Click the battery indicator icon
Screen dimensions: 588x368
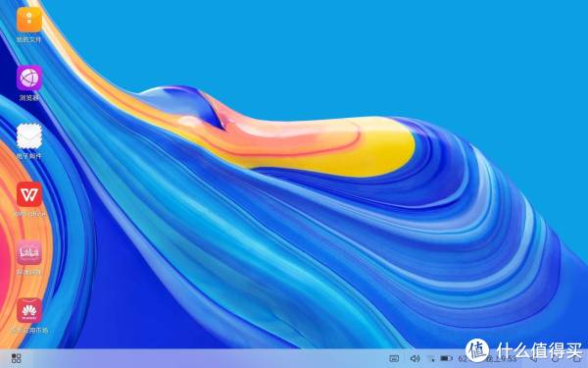click(446, 358)
